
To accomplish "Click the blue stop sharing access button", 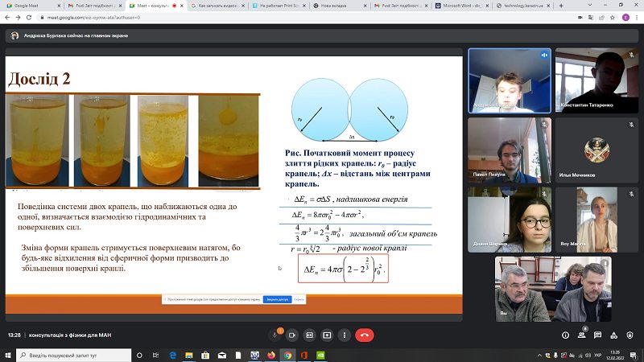I will tap(277, 299).
